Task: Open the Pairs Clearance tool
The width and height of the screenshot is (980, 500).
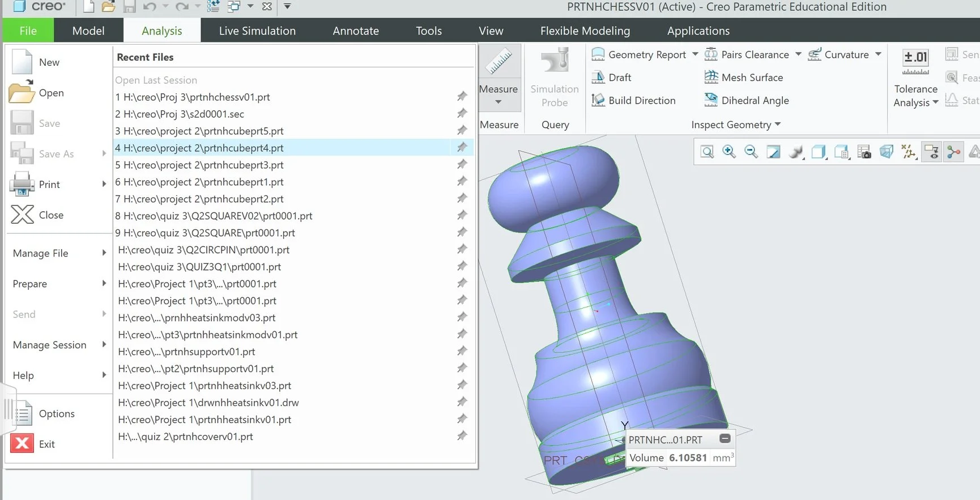Action: pyautogui.click(x=746, y=54)
